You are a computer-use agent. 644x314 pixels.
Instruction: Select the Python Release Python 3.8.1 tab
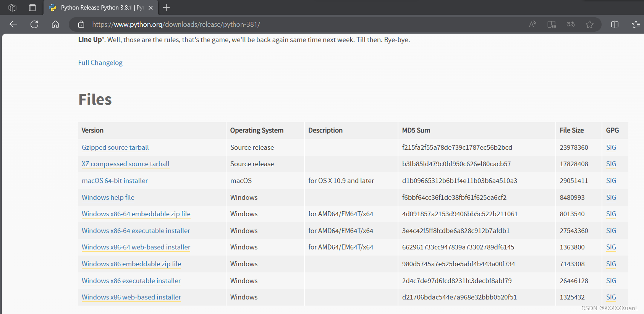tap(101, 8)
